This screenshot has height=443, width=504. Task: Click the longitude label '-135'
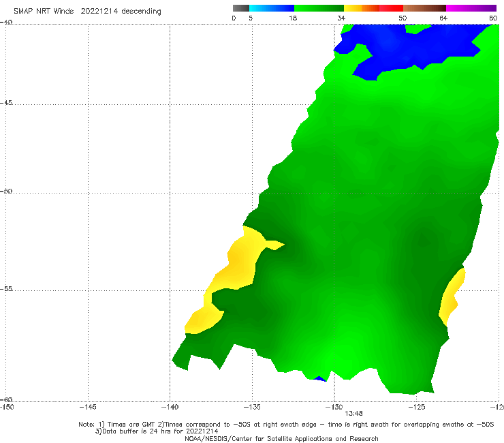tap(252, 407)
